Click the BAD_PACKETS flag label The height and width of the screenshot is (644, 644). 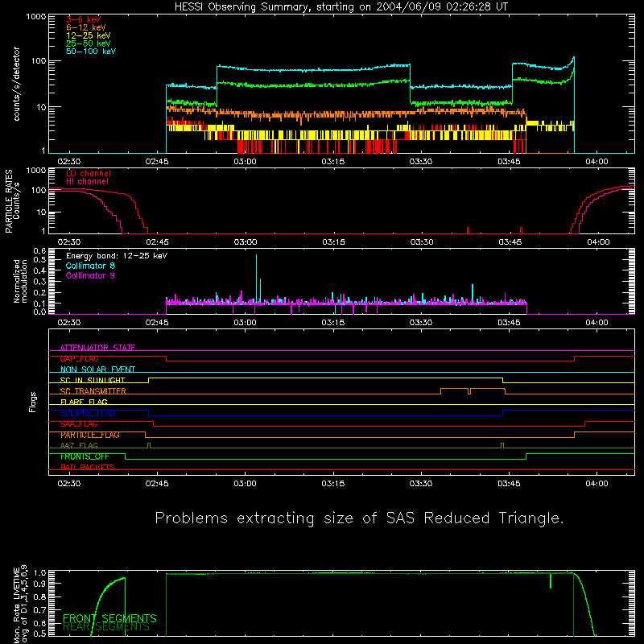(88, 467)
